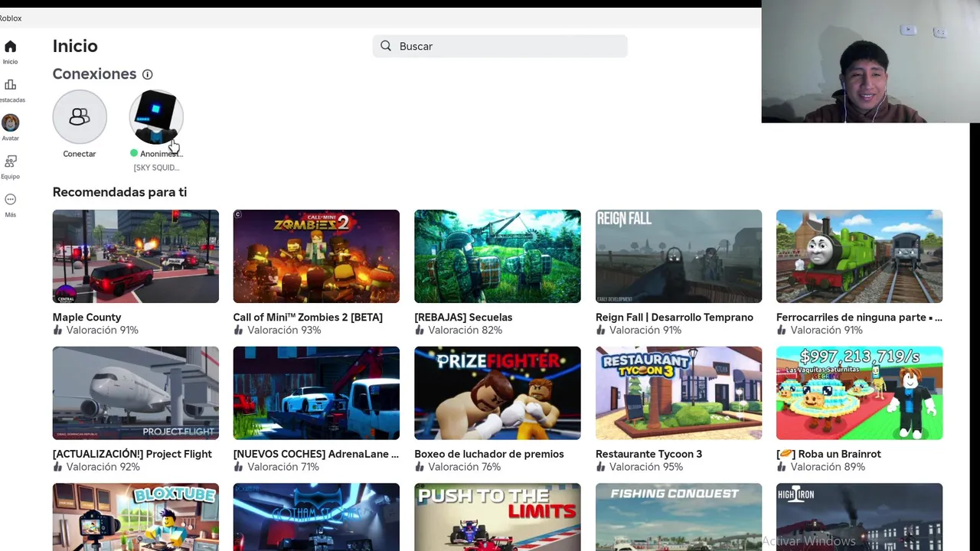Open the AdrenaLane cars thumbnail
Screen dimensions: 980x551
(316, 393)
